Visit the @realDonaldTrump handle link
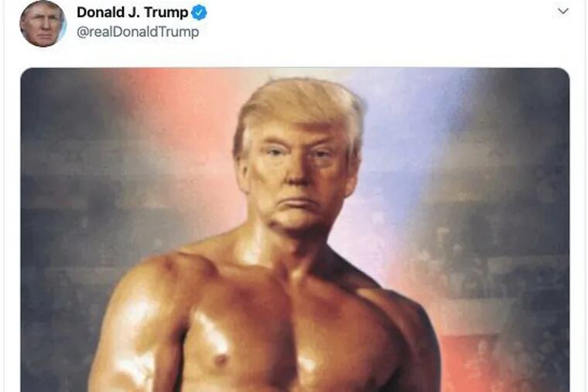588x392 pixels. pos(138,32)
